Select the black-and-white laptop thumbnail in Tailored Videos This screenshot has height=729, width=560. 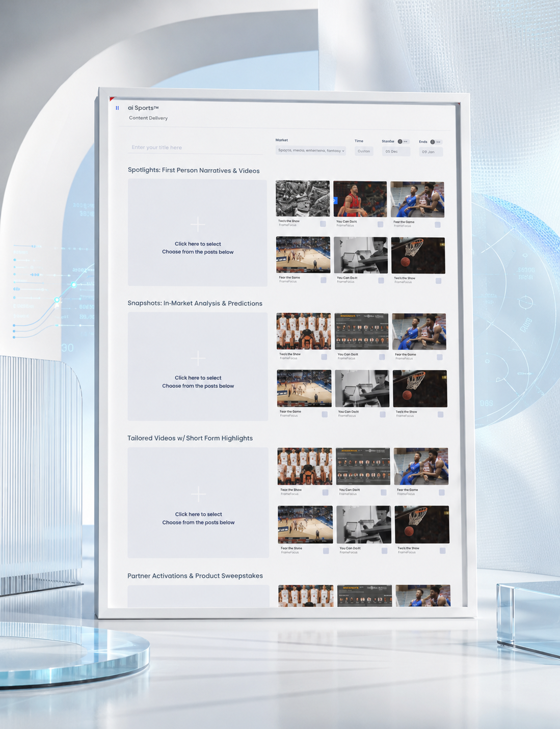[364, 525]
